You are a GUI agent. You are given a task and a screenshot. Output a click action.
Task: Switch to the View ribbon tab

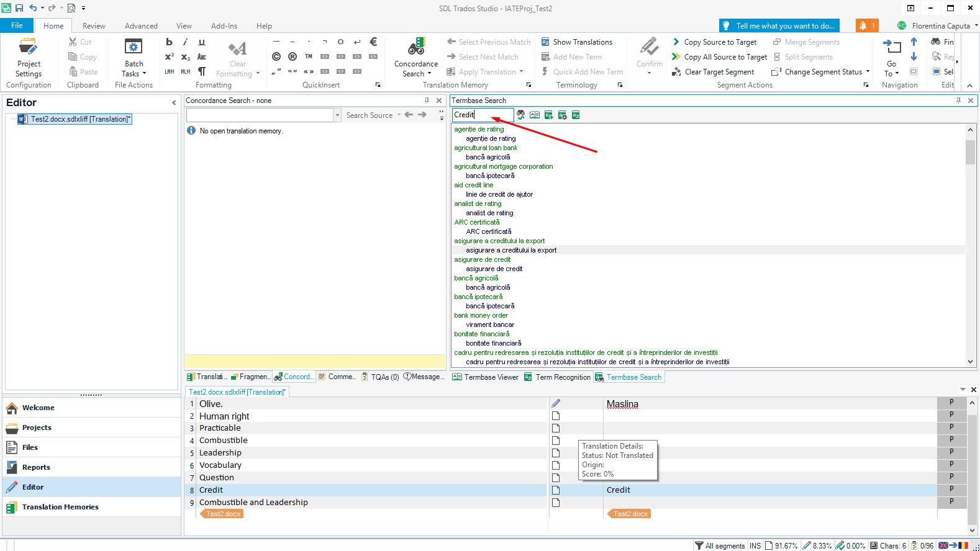pyautogui.click(x=184, y=25)
